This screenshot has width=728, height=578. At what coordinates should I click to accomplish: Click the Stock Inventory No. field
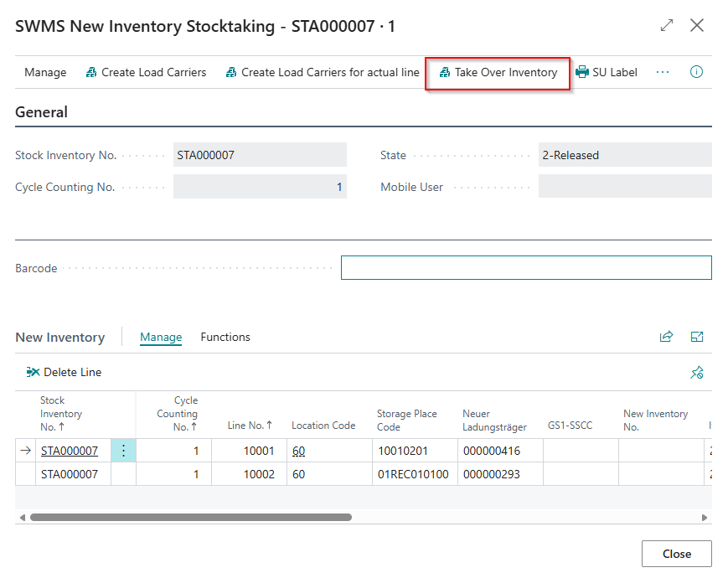click(260, 155)
